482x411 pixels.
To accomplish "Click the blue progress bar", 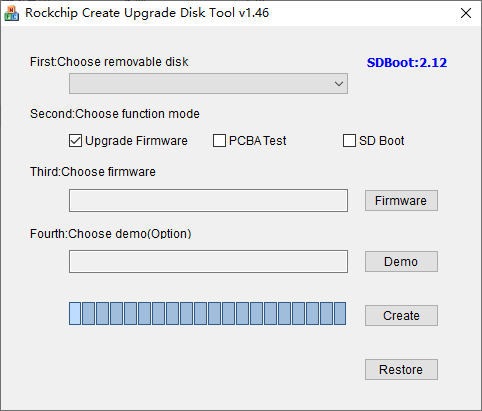I will pyautogui.click(x=207, y=313).
